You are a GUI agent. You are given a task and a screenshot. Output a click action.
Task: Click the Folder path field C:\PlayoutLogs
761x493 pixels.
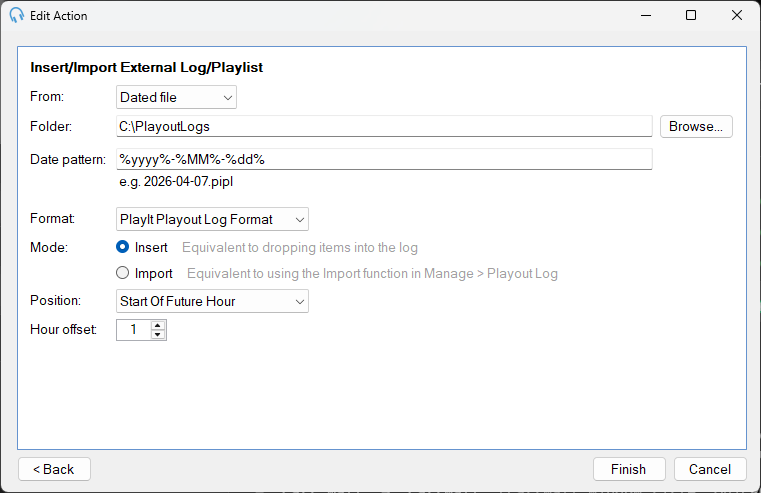(384, 126)
